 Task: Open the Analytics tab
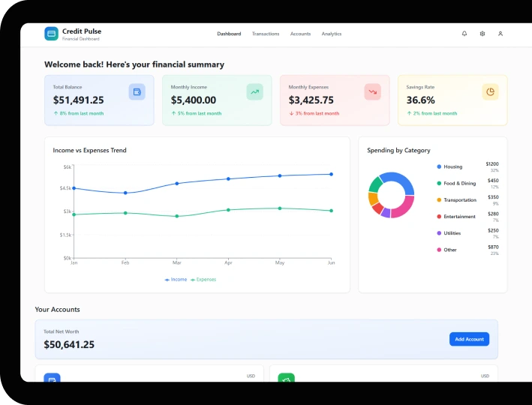(332, 34)
